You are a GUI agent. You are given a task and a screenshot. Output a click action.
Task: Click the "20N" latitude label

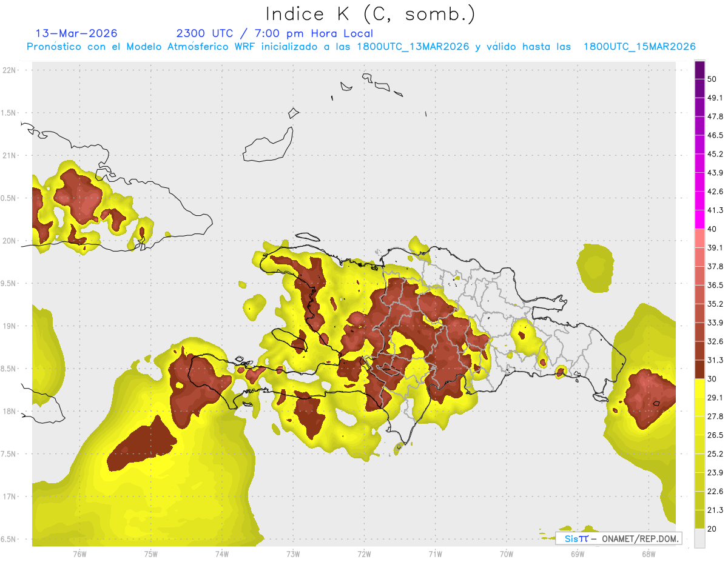coord(10,241)
